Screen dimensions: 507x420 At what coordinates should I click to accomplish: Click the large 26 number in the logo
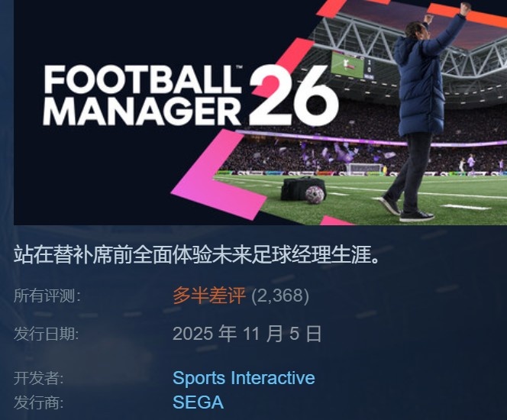tap(294, 95)
